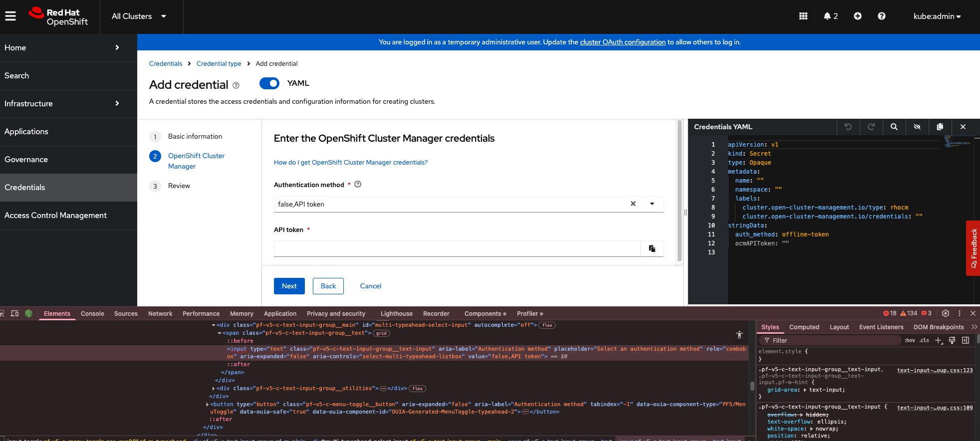
Task: Open the kube:admin user menu
Action: point(937,16)
